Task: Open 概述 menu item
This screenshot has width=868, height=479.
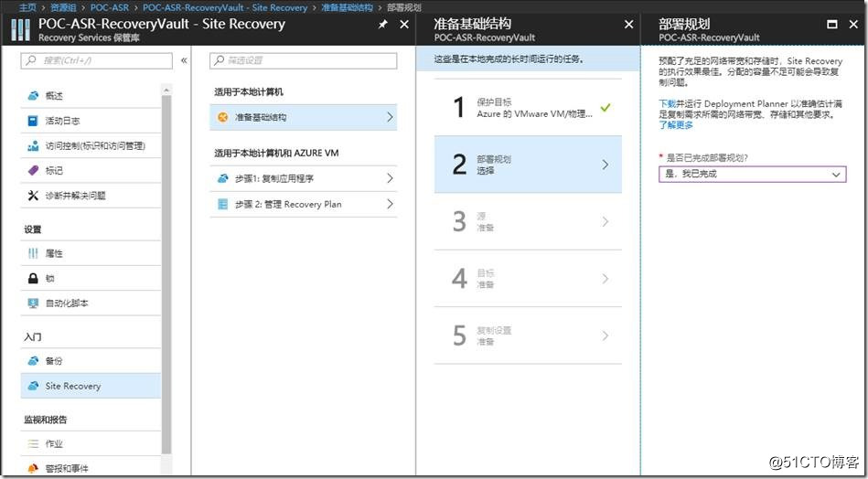Action: (91, 96)
